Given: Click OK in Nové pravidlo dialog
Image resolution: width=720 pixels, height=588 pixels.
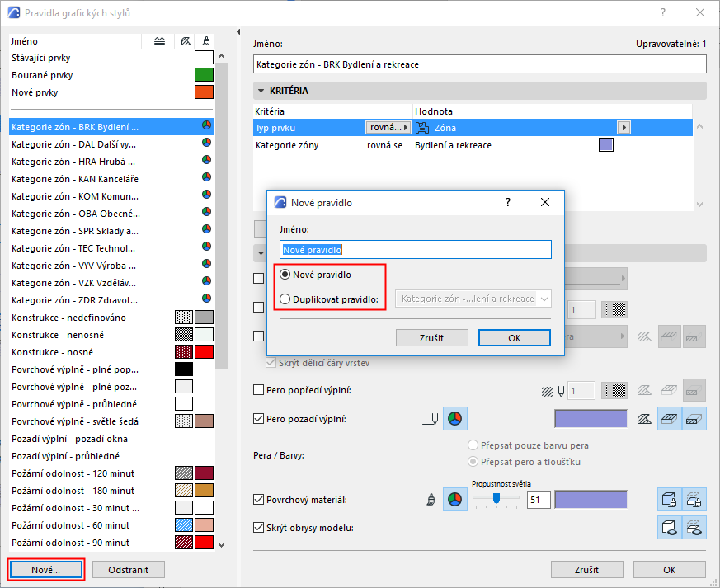Looking at the screenshot, I should (x=515, y=338).
